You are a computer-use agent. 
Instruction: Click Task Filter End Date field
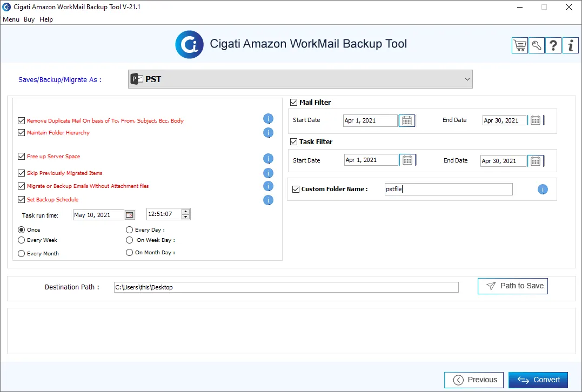[503, 161]
